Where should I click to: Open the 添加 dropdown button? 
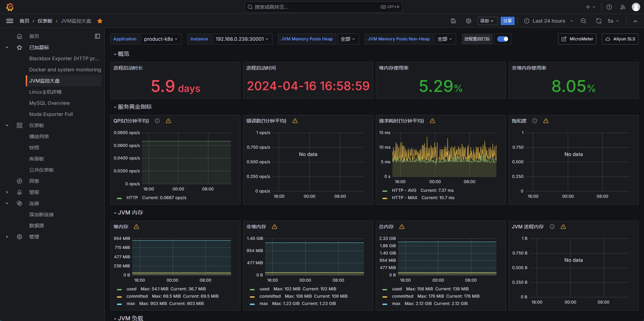click(487, 21)
